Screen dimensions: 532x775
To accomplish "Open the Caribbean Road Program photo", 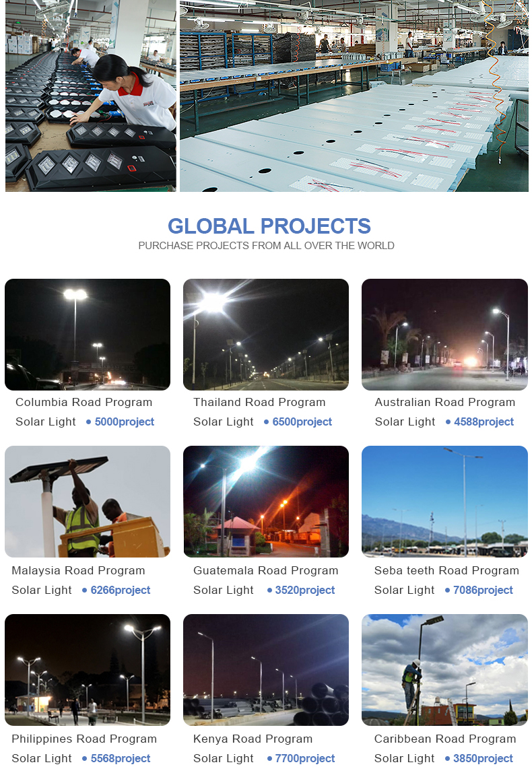I will [x=444, y=670].
